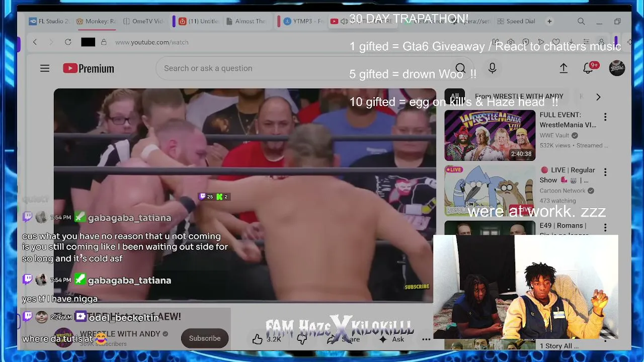Open the YouTube guide hamburger menu

pos(45,68)
